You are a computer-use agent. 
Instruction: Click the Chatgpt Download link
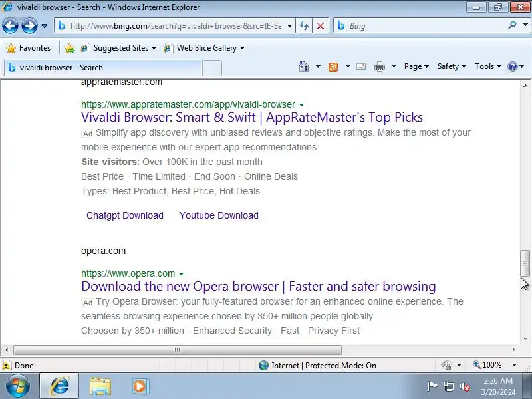coord(125,215)
